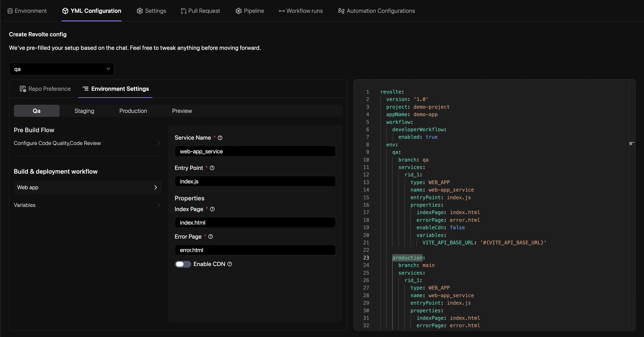
Task: Open the Web app workflow row
Action: click(x=88, y=187)
